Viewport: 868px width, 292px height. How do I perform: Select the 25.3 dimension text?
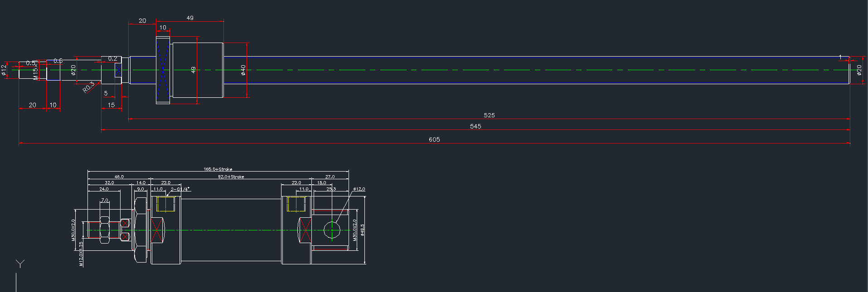pyautogui.click(x=331, y=189)
